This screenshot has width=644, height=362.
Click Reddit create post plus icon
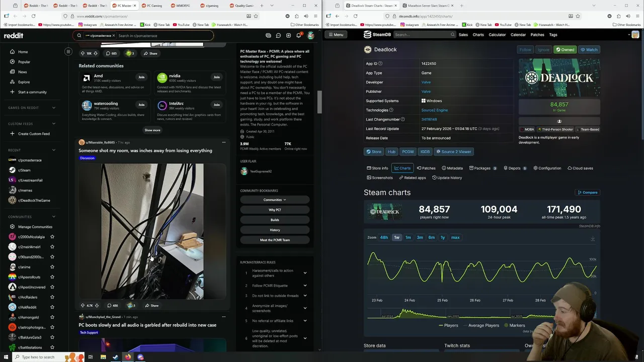288,36
